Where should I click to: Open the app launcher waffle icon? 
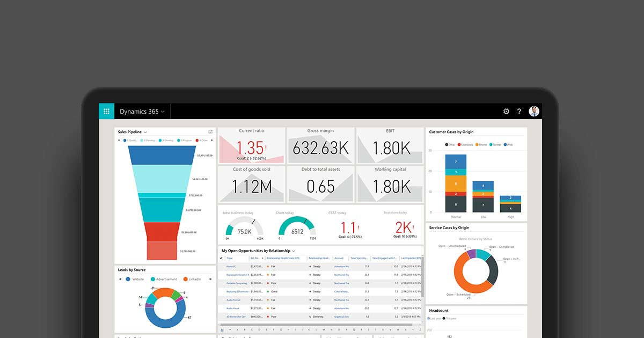click(106, 111)
